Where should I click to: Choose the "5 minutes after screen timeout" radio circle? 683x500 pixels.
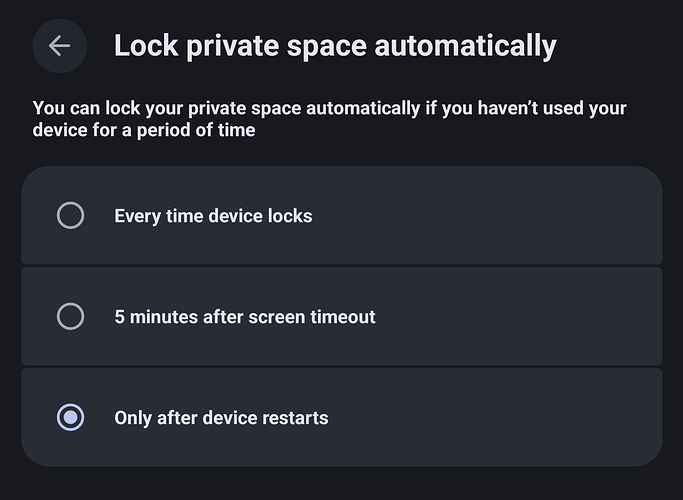70,317
